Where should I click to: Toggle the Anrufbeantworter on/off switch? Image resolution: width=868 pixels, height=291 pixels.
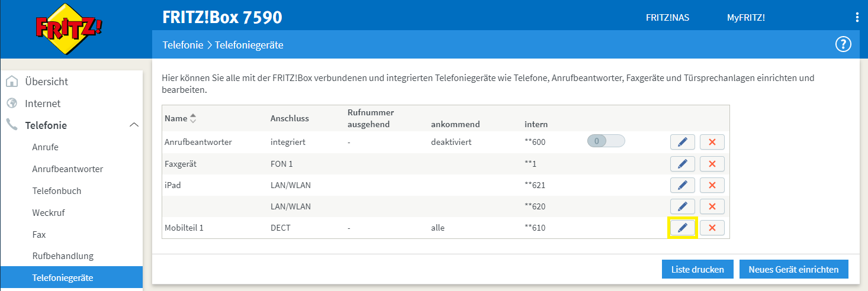coord(606,141)
